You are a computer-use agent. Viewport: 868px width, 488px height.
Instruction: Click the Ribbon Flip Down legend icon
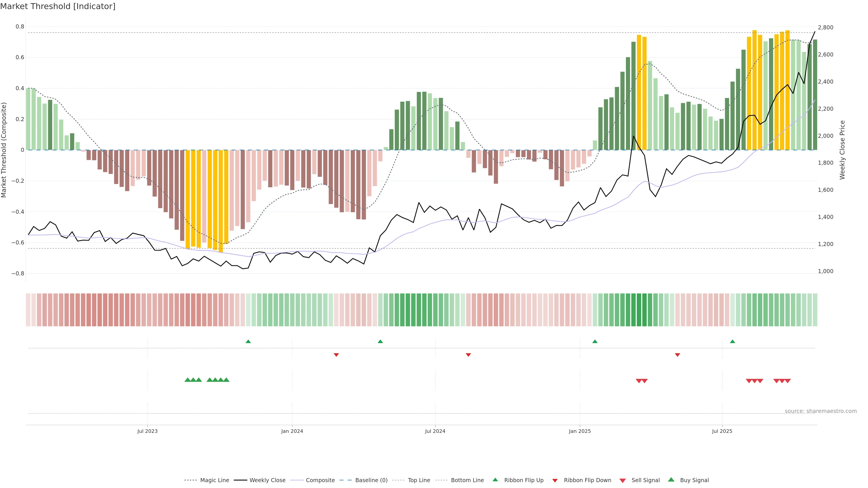click(x=555, y=481)
